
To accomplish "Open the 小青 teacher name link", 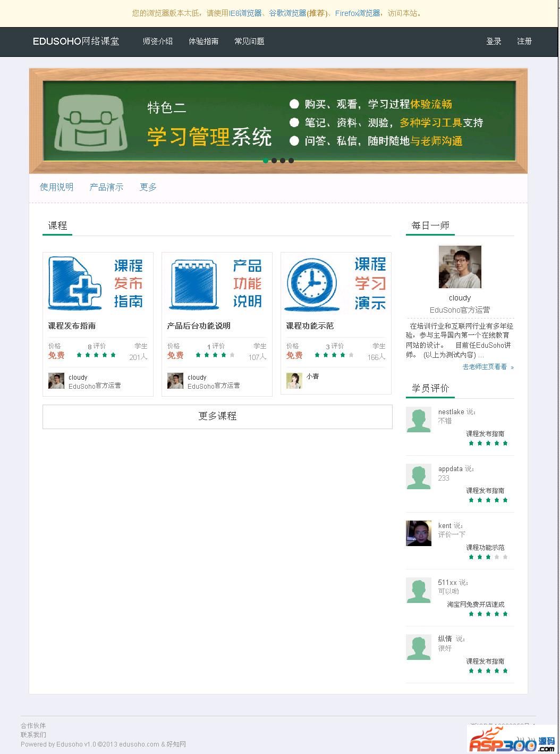I will click(x=312, y=376).
